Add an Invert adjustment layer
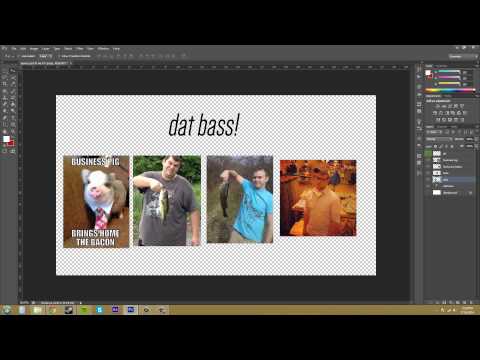This screenshot has height=360, width=480. [437, 120]
